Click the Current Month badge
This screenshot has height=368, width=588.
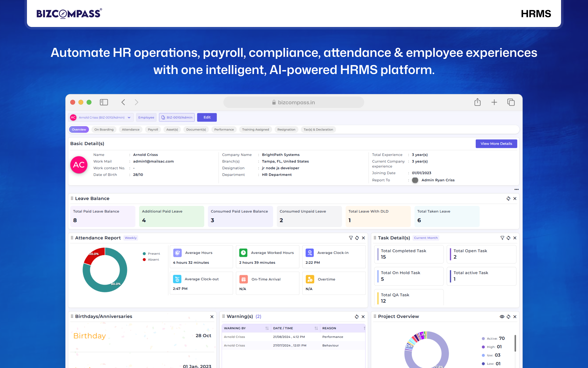tap(426, 238)
